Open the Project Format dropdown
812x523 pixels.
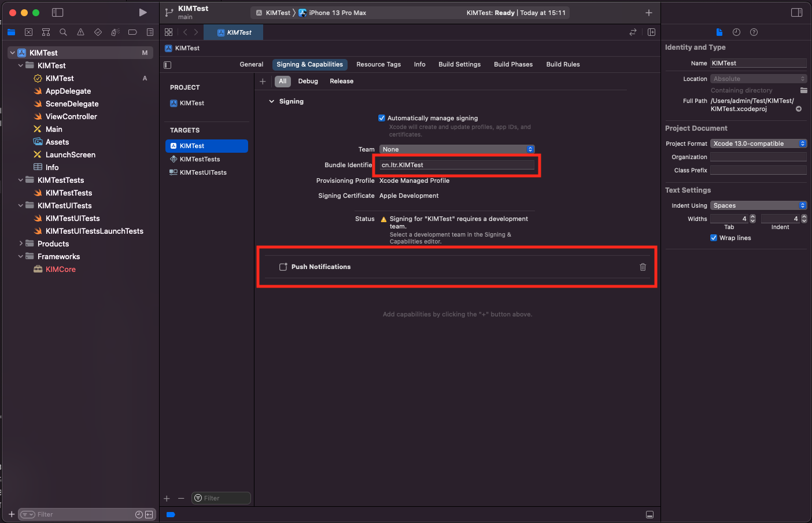pyautogui.click(x=758, y=143)
